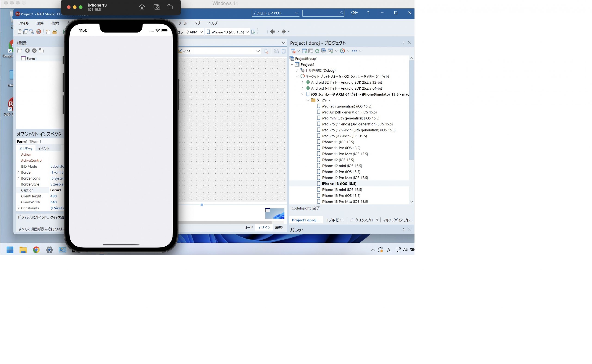Viewport: 592px width, 364px height.
Task: Click the Caption property value Form1
Action: click(x=56, y=190)
